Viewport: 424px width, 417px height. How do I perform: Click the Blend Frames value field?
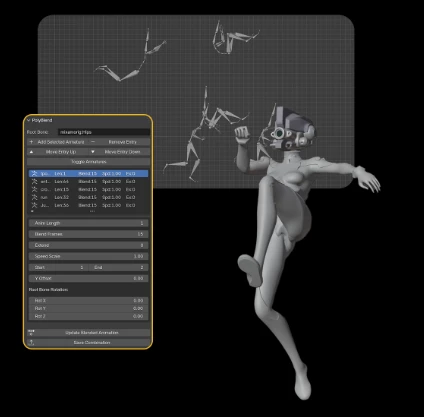coord(88,234)
